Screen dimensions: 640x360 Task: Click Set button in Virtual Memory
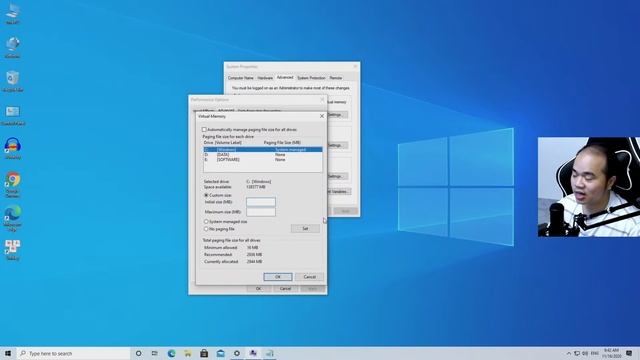305,229
